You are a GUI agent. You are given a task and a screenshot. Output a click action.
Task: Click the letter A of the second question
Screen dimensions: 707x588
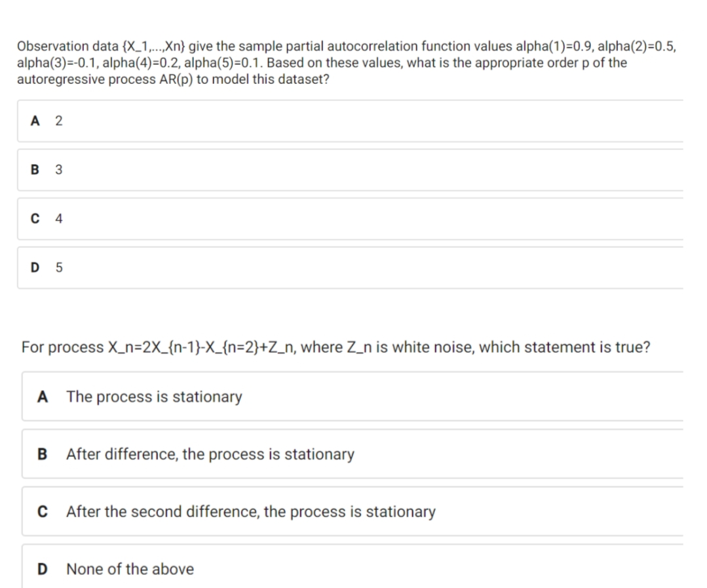click(x=42, y=397)
